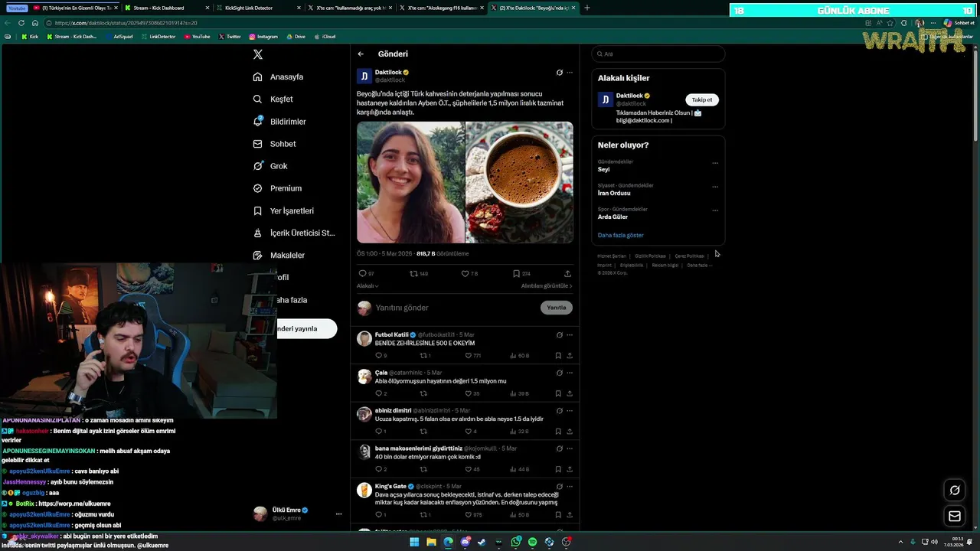Open Anasayfa home page
The image size is (980, 551).
[278, 77]
